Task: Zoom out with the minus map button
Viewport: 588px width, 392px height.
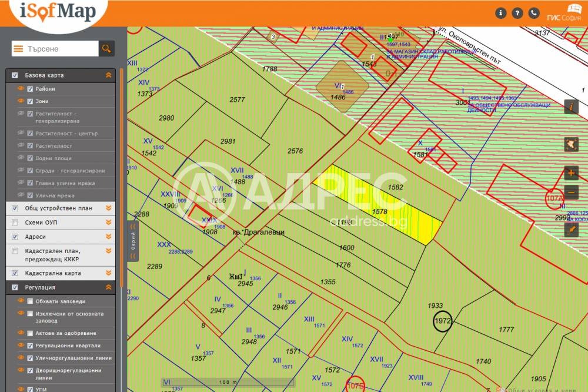Action: (571, 192)
